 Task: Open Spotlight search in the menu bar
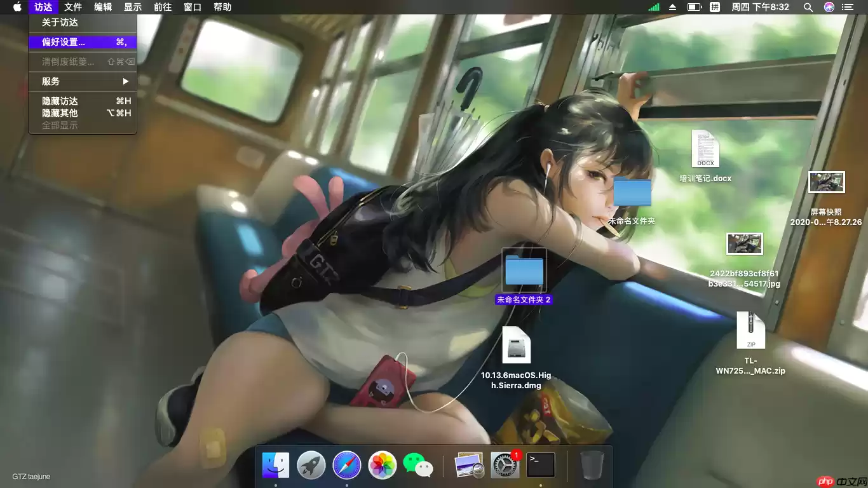click(808, 7)
